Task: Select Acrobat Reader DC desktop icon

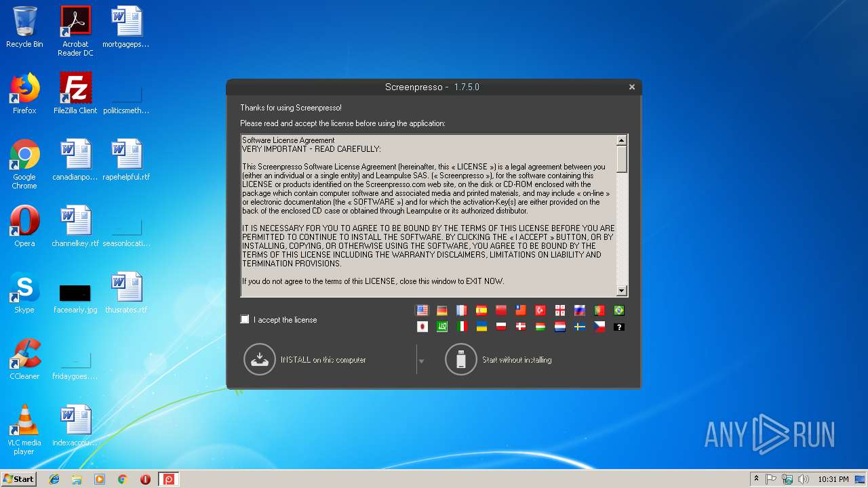Action: pos(75,31)
